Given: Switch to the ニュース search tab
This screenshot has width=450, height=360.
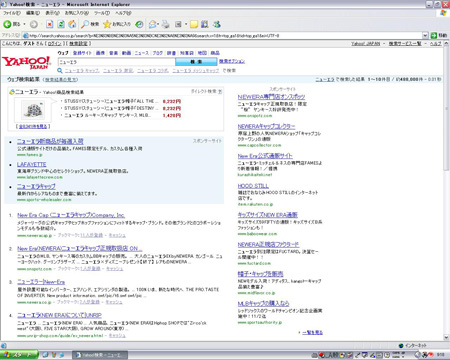Looking at the screenshot, I should [x=142, y=53].
